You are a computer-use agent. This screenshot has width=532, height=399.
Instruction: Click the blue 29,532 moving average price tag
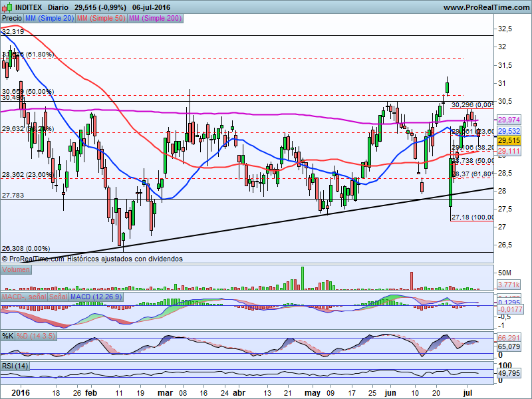tap(509, 132)
